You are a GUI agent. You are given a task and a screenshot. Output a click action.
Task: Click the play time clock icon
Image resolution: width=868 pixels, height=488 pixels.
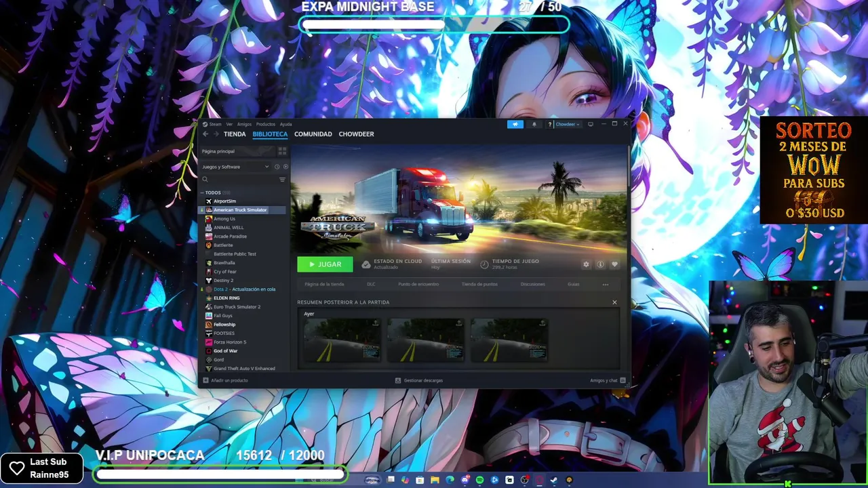(x=484, y=264)
